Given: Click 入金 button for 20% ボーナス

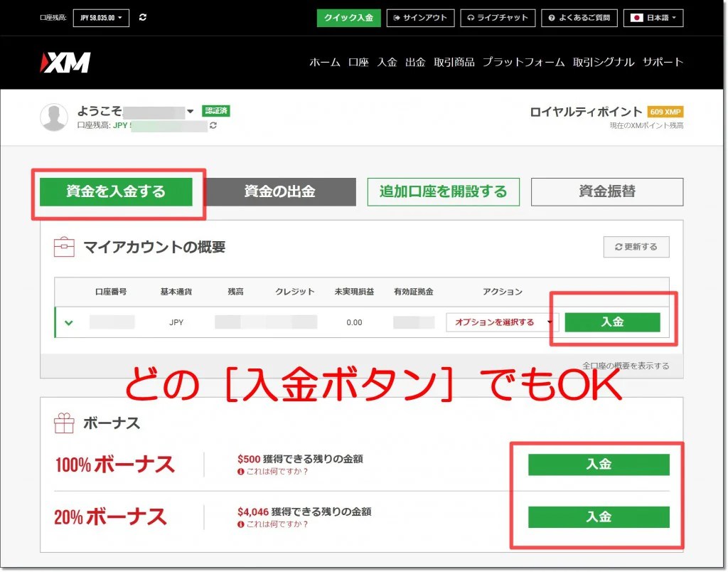Looking at the screenshot, I should 599,517.
